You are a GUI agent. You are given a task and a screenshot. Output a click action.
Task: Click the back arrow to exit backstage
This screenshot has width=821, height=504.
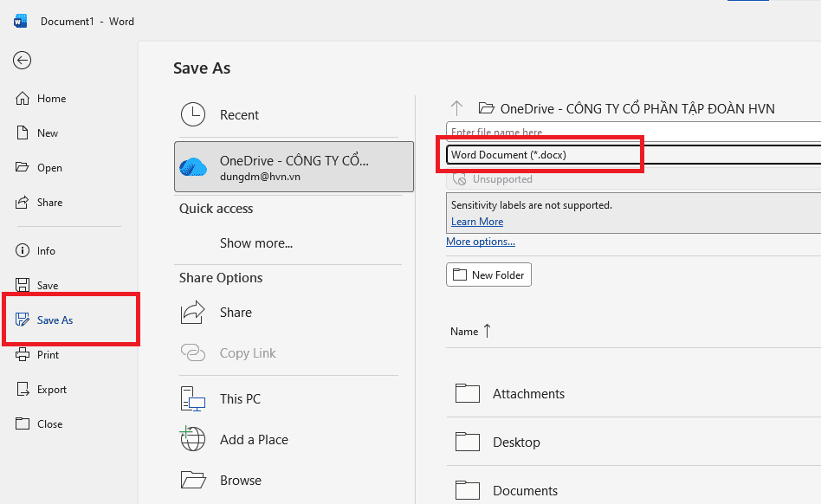(22, 61)
